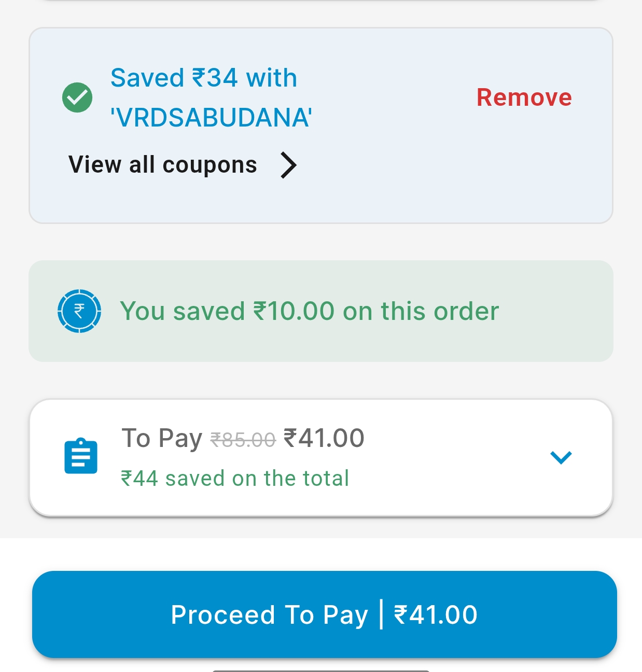Select the 'VRDSABUDANA' coupon code text
Screen dimensions: 642x672
pyautogui.click(x=211, y=118)
